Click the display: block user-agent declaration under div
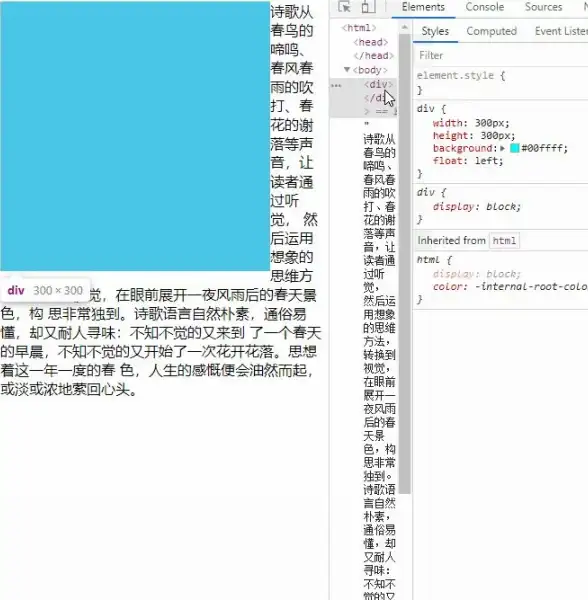This screenshot has width=588, height=600. coord(477,207)
